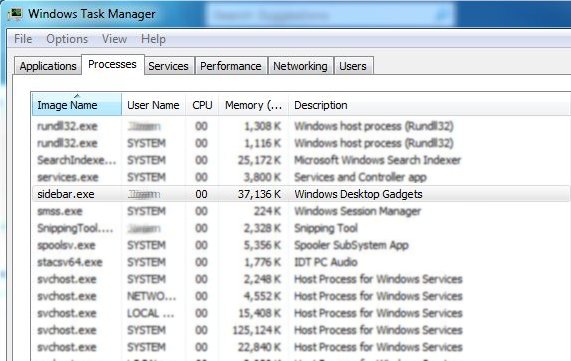Go to the Networking tab
The image size is (571, 361).
[x=300, y=66]
